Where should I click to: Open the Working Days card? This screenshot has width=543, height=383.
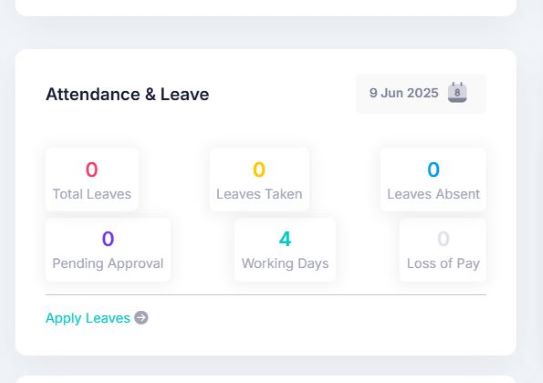(285, 249)
